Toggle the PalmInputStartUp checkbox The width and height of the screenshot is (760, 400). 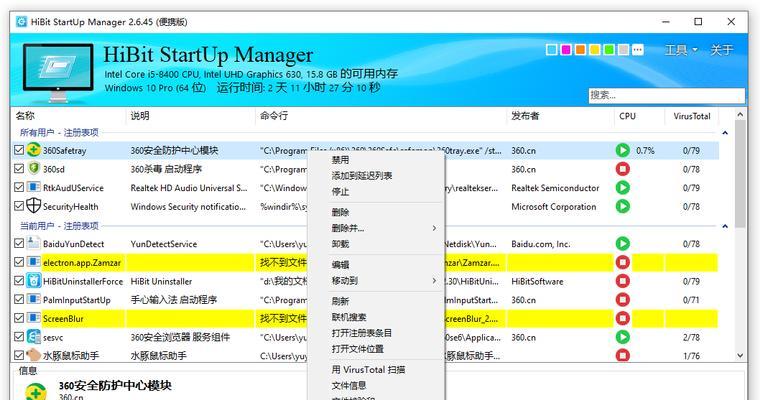[x=19, y=299]
